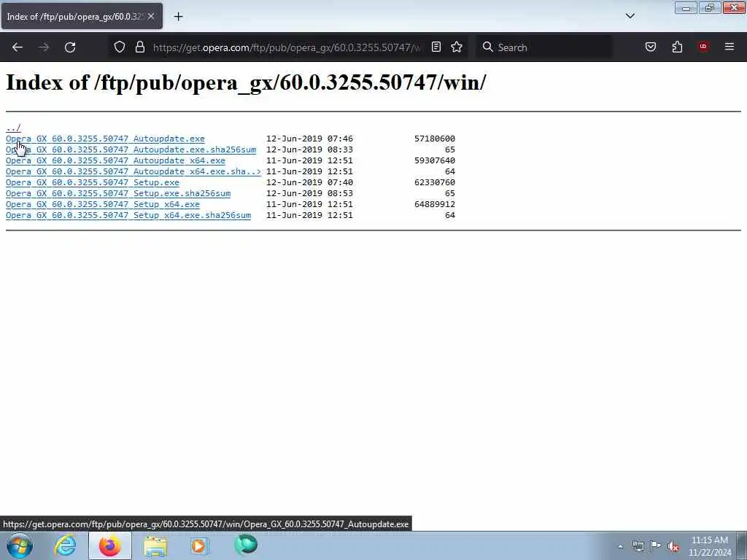
Task: Open Autoupdate.exe.sha256sum link
Action: 131,149
